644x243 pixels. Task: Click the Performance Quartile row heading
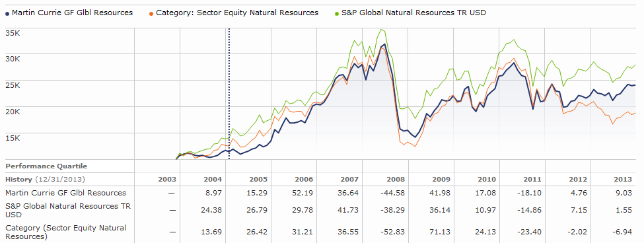(x=46, y=166)
